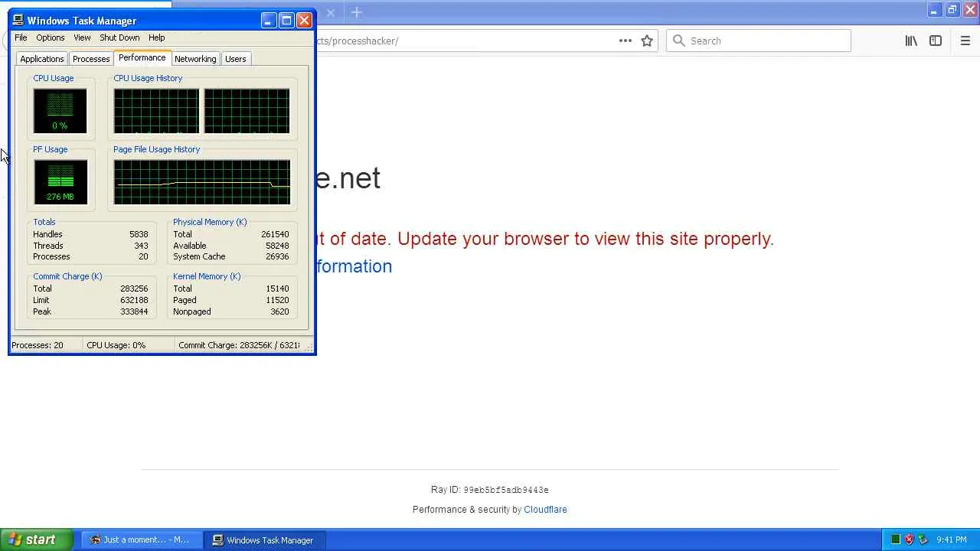Click the Ray ID value text
The image size is (980, 551).
click(x=506, y=490)
